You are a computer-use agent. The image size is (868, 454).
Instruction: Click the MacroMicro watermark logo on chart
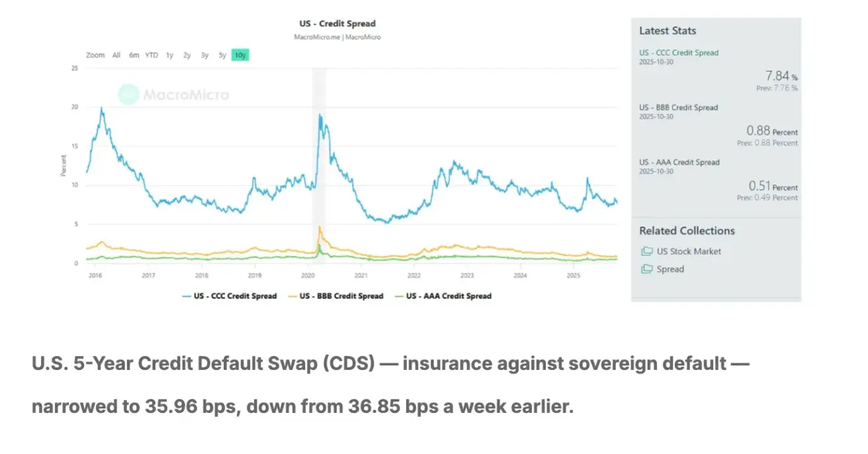click(128, 95)
